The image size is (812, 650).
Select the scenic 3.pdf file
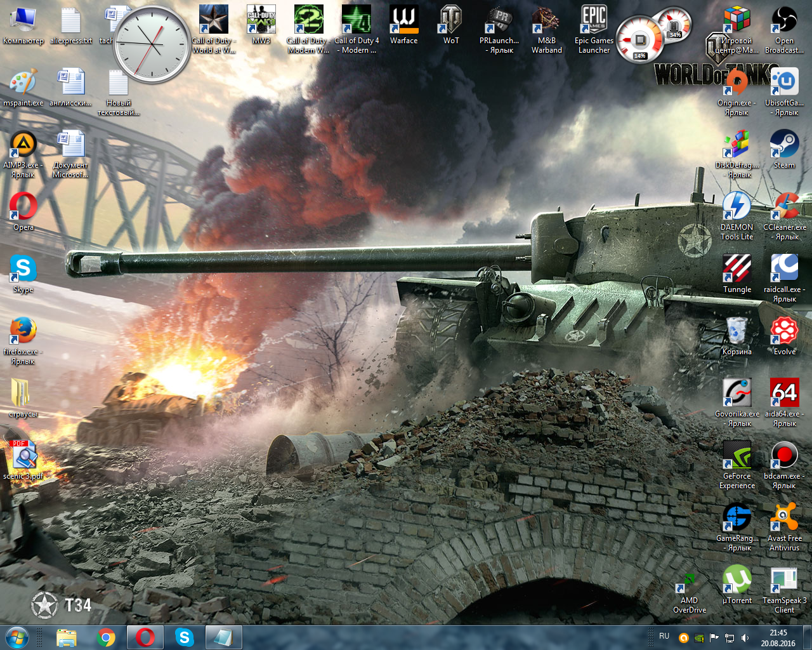click(23, 461)
